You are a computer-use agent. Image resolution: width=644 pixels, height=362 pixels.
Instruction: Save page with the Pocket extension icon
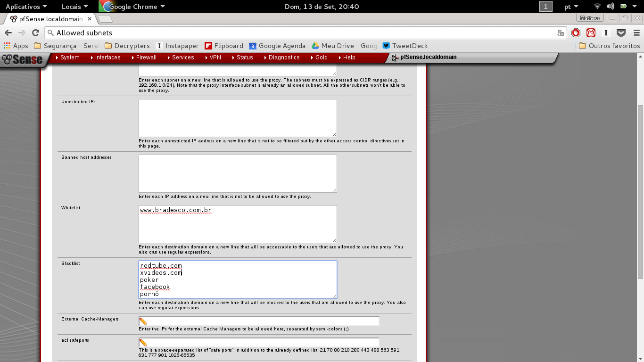621,33
